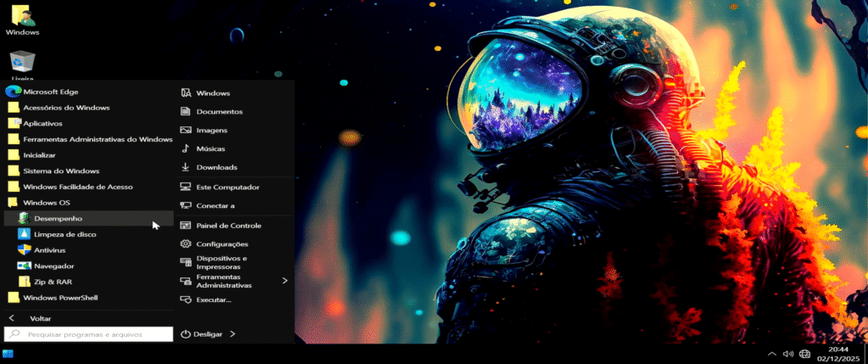868x364 pixels.
Task: Open the Limpeza de disco tool
Action: click(x=64, y=234)
